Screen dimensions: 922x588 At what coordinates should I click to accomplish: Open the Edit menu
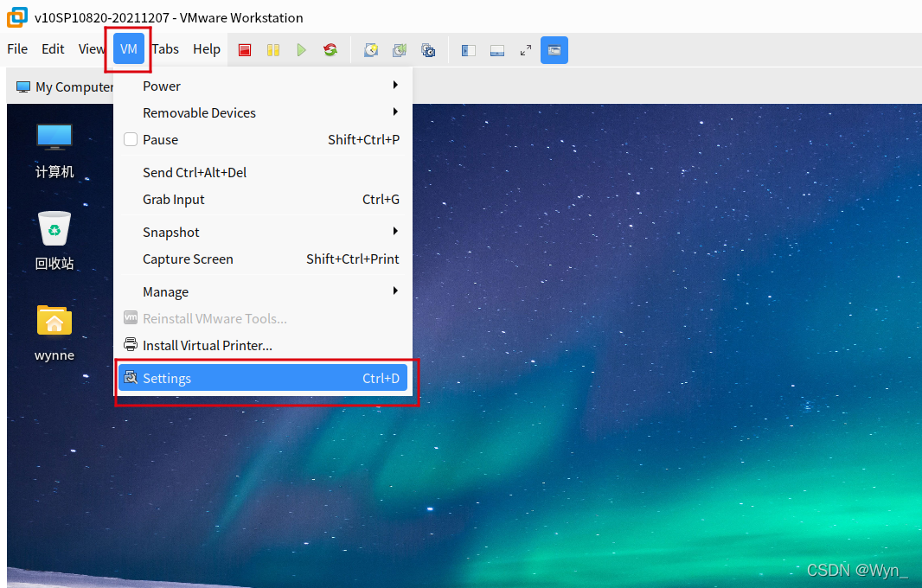coord(53,48)
